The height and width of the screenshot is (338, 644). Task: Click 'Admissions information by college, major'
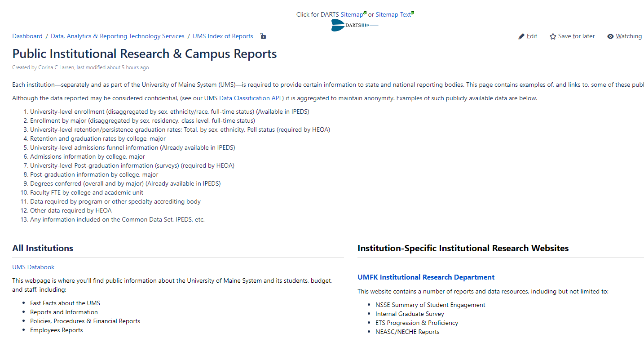[88, 156]
